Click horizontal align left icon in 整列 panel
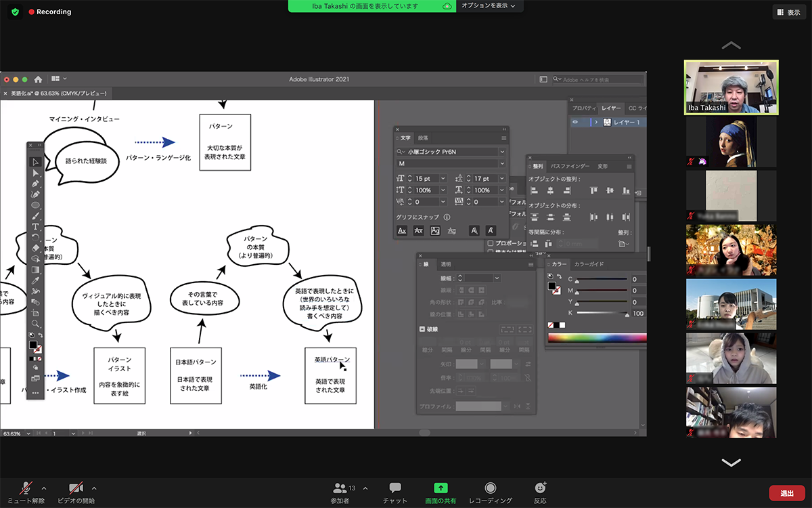Screen dimensions: 812x508 534,191
